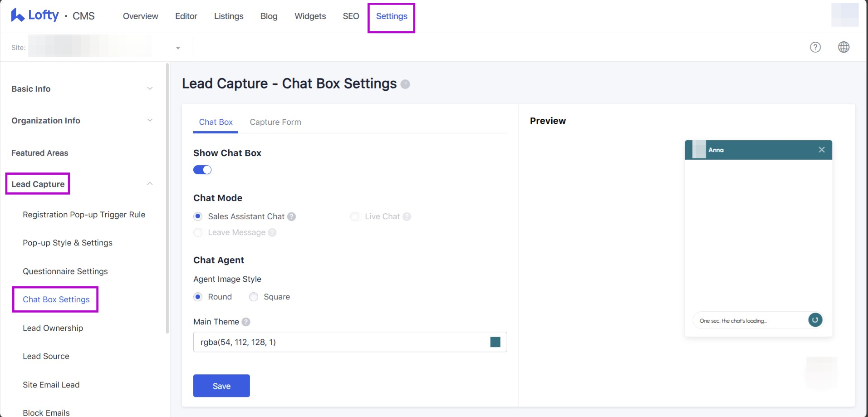Click info icon next to Main Theme
The height and width of the screenshot is (417, 868).
coord(246,322)
